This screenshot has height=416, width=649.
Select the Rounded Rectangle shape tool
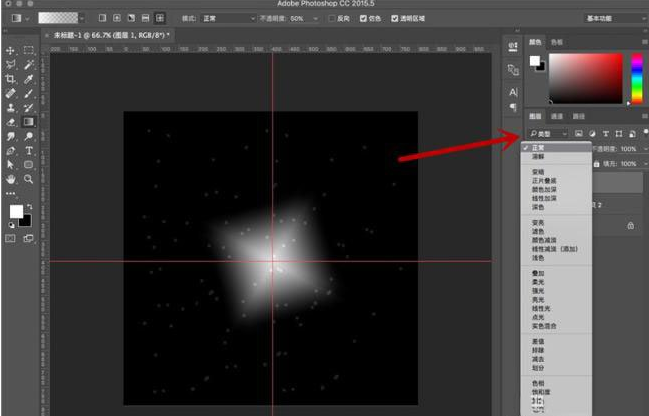(29, 165)
